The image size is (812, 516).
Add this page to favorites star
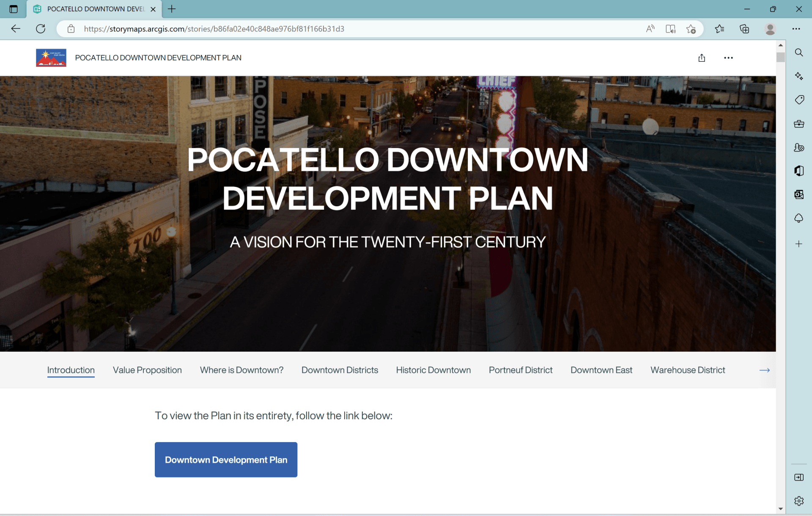coord(691,29)
